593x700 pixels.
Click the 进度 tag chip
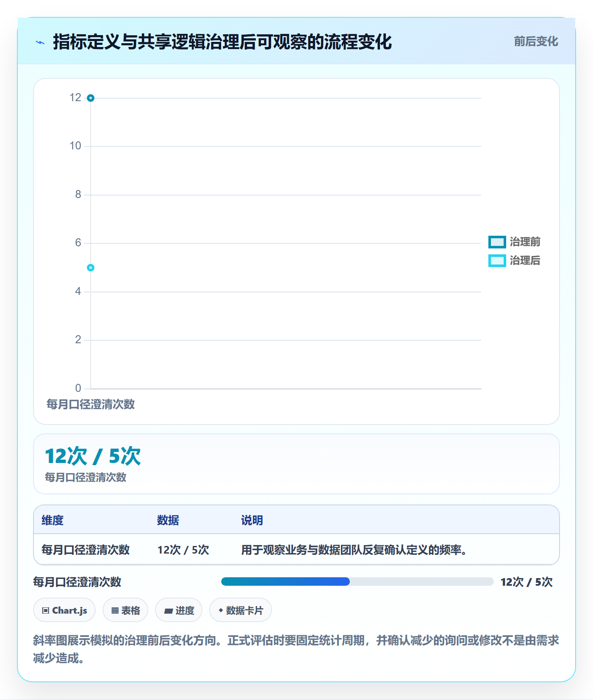179,610
